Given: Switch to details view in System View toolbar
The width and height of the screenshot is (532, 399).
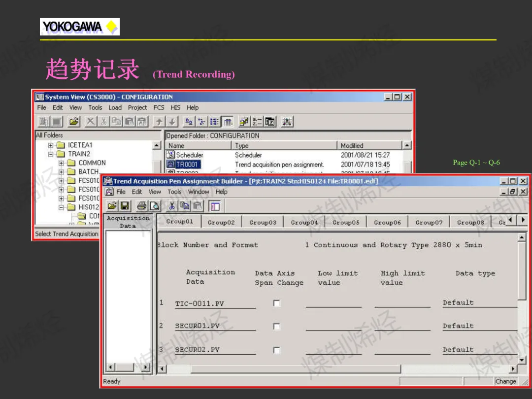Looking at the screenshot, I should 228,122.
